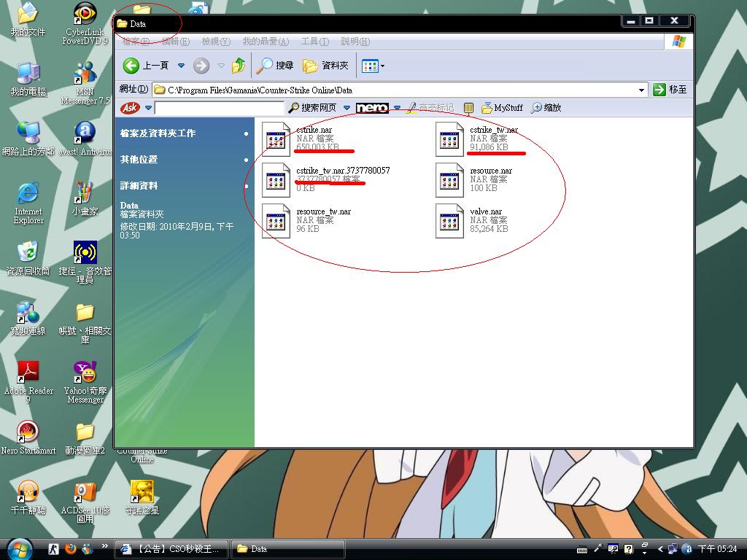Expand the address bar dropdown
The width and height of the screenshot is (747, 560).
(642, 90)
